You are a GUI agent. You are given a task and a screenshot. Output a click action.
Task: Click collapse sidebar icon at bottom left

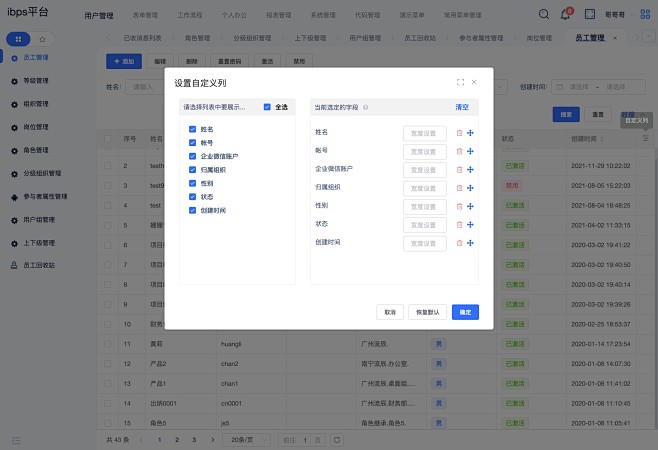16,440
